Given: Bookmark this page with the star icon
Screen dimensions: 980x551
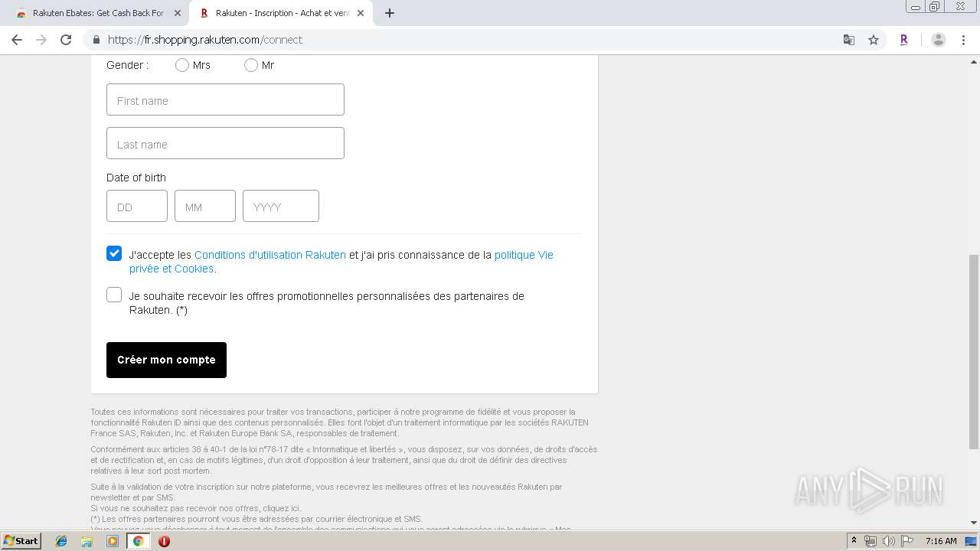Looking at the screenshot, I should [874, 40].
